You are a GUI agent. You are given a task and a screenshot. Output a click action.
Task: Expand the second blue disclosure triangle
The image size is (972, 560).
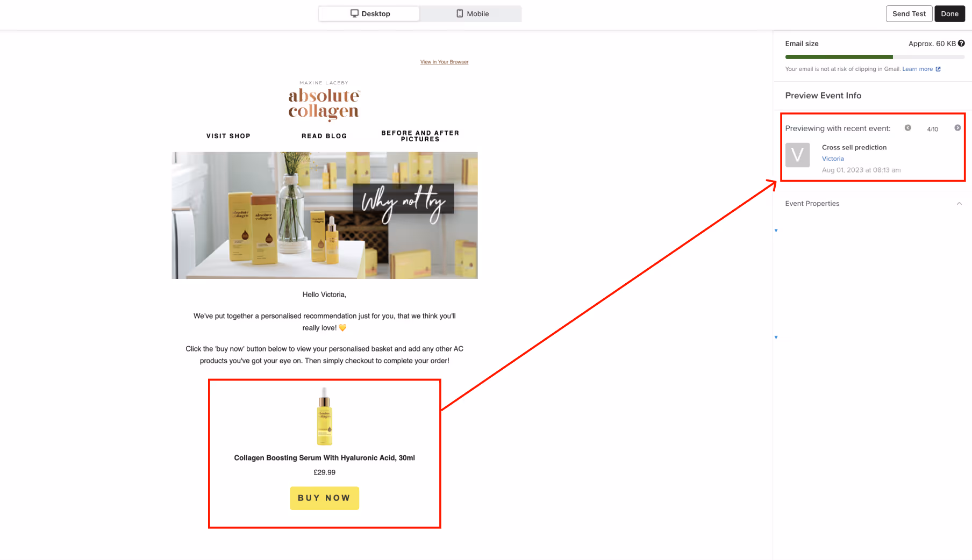pyautogui.click(x=776, y=338)
